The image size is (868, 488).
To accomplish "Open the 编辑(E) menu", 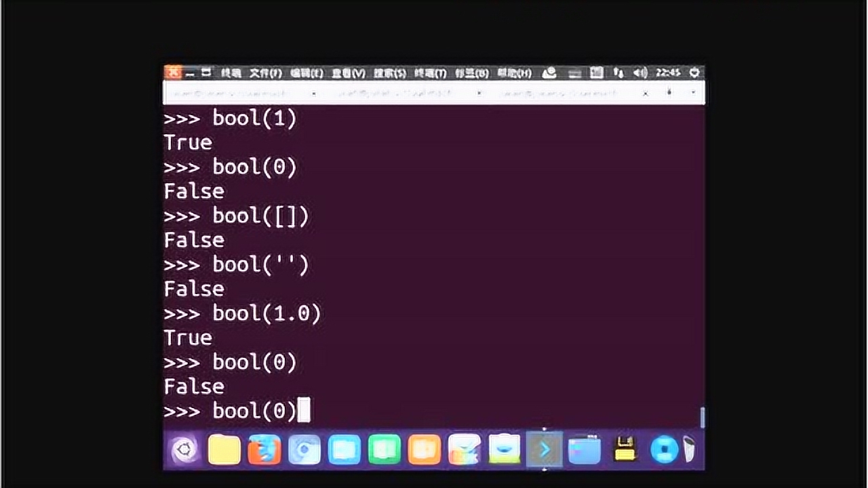I will pyautogui.click(x=307, y=73).
